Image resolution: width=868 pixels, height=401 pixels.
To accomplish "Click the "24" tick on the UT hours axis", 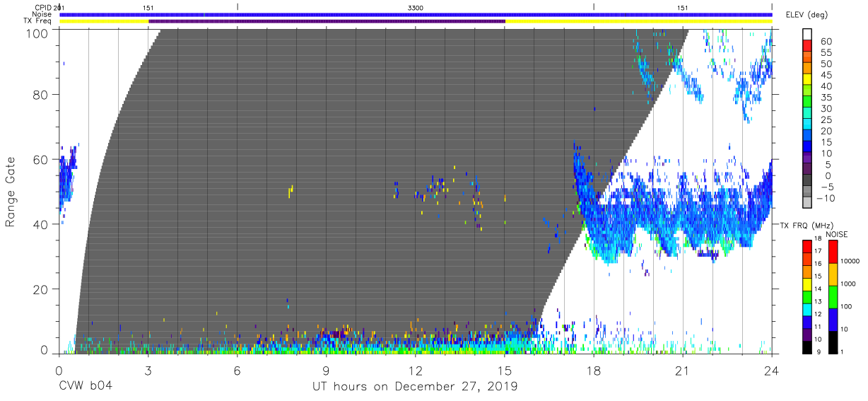I will tap(771, 369).
